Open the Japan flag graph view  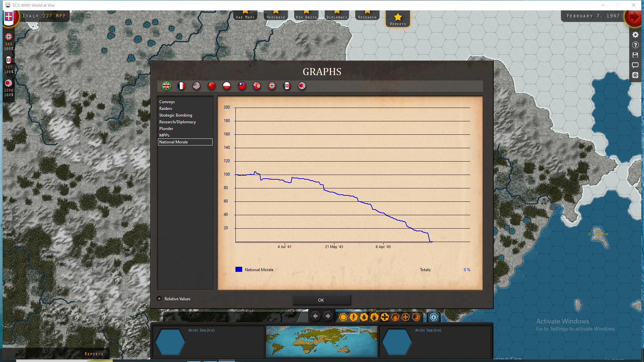[302, 86]
